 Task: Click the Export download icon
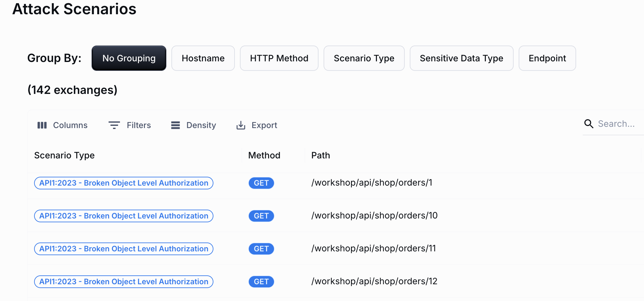[x=241, y=125]
